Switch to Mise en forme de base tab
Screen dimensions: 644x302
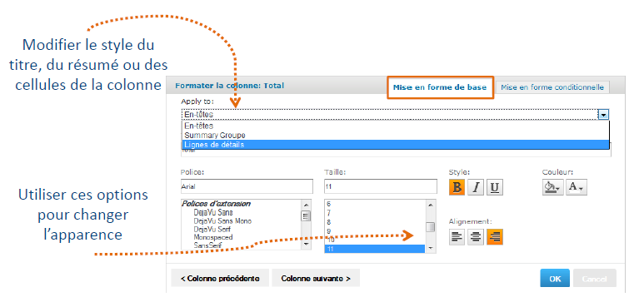439,87
